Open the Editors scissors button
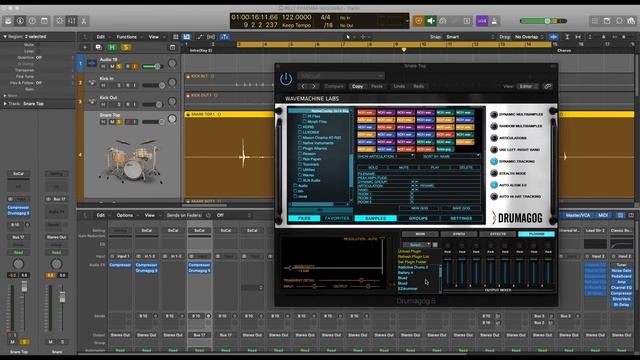 [x=84, y=21]
